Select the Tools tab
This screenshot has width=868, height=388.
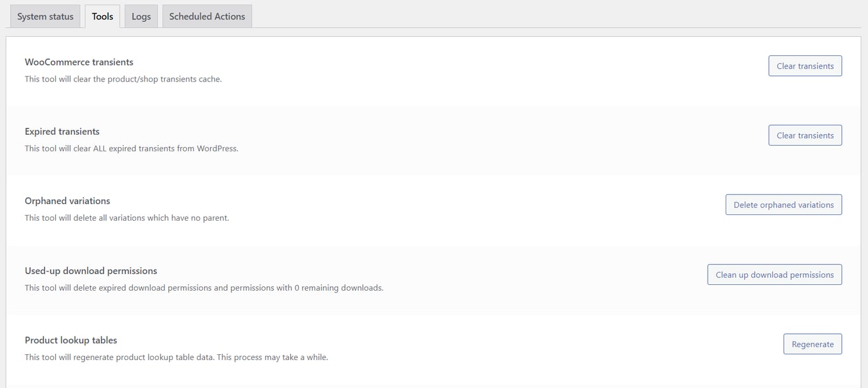point(102,16)
